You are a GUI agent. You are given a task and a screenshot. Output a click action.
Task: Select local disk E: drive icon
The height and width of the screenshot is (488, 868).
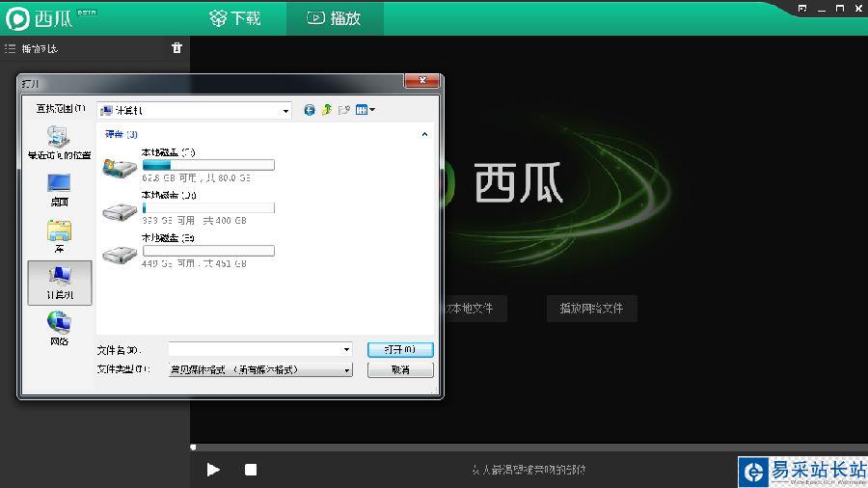[x=120, y=254]
